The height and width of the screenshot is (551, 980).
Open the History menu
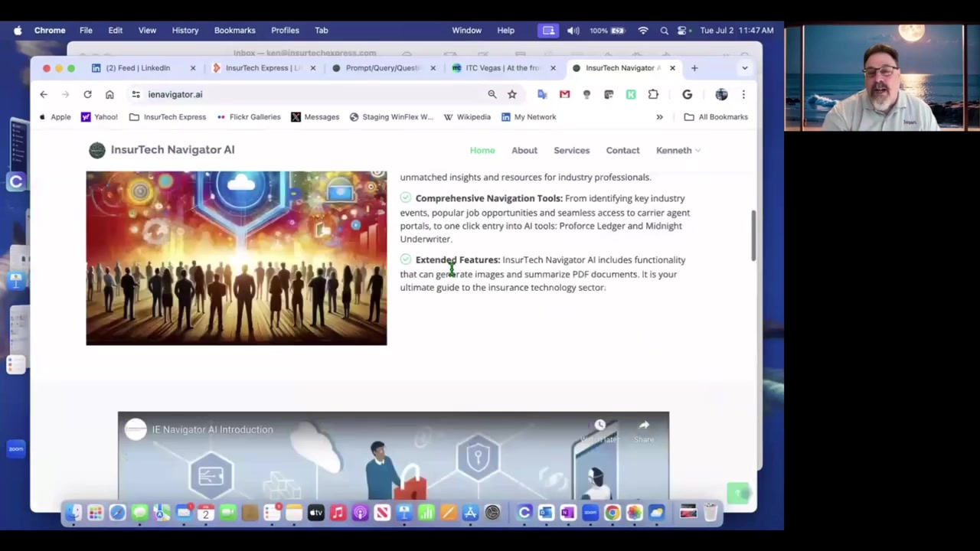pos(185,31)
